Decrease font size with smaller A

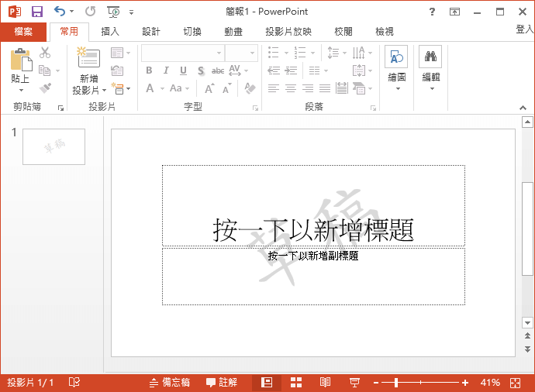(x=227, y=88)
